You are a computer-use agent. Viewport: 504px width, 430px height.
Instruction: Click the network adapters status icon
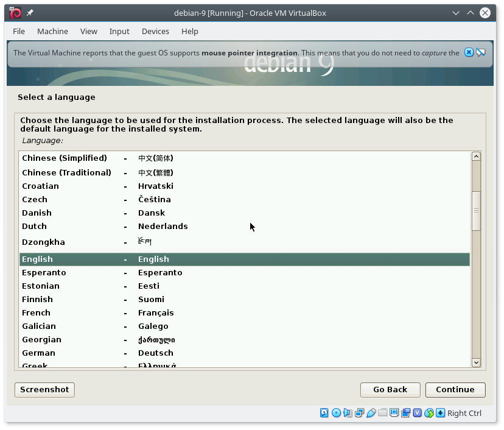click(359, 413)
